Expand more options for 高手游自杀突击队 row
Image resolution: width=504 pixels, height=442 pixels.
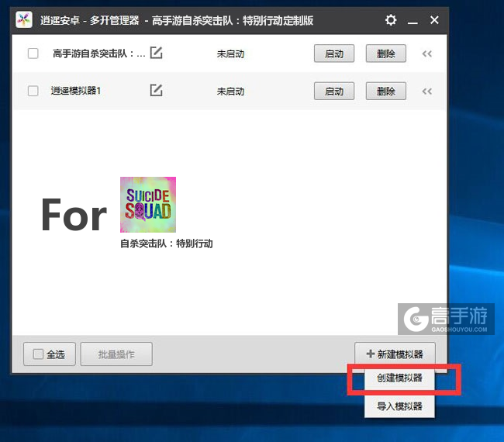pyautogui.click(x=427, y=54)
